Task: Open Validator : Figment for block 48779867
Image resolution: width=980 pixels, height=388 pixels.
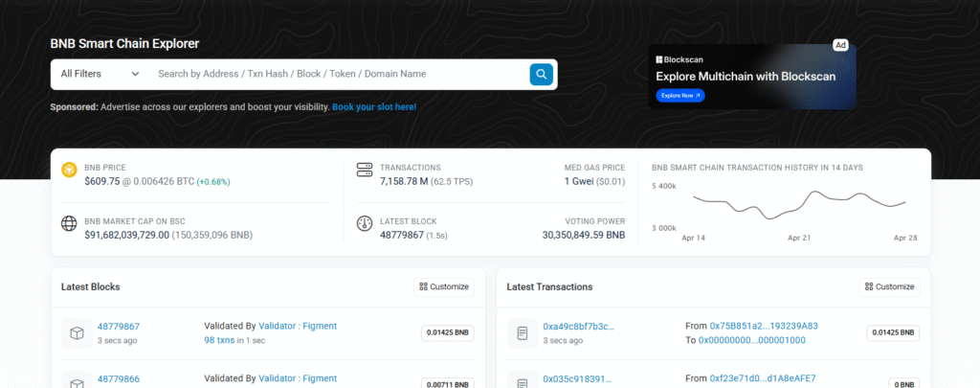Action: coord(298,326)
